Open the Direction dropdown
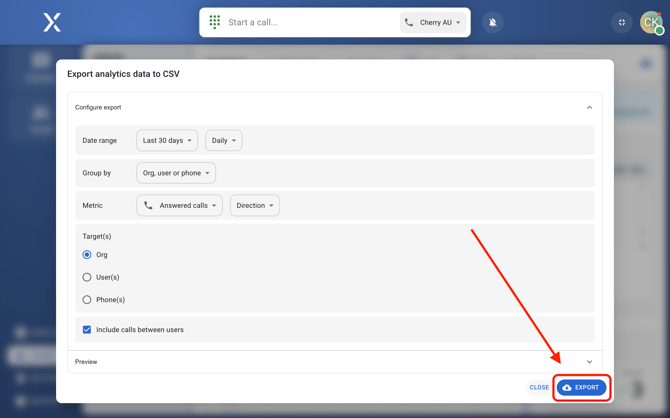This screenshot has height=418, width=670. point(255,206)
